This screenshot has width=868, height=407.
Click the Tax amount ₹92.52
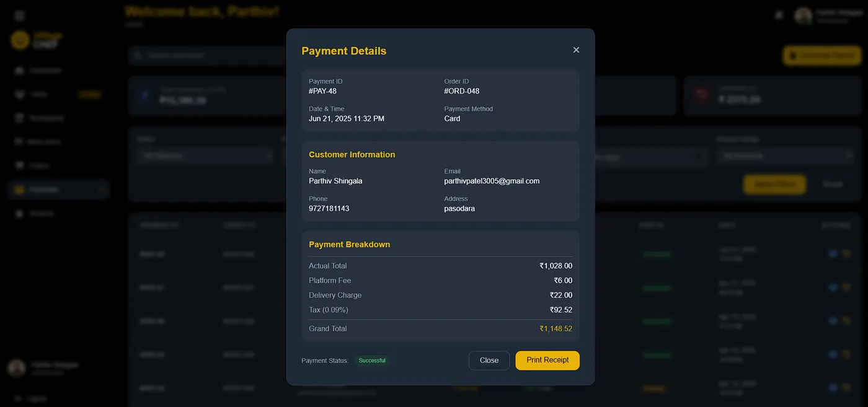(x=561, y=310)
